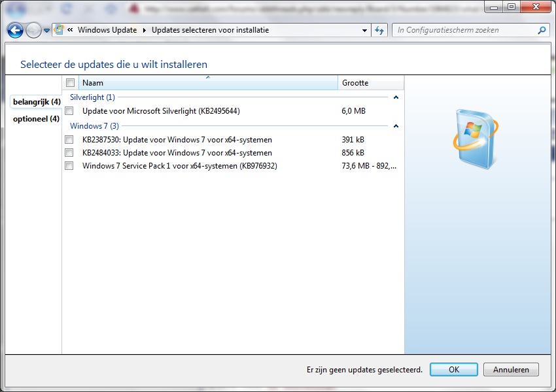Expand the arrow after Windows Update breadcrumb

point(145,30)
